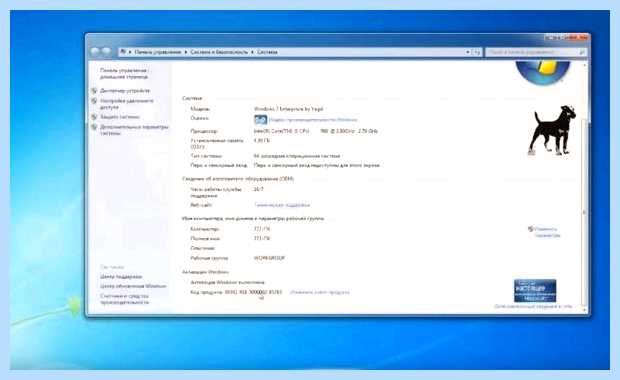Screen dimensions: 620x380
Task: Open Настройка удаленного доступа link
Action: point(127,104)
